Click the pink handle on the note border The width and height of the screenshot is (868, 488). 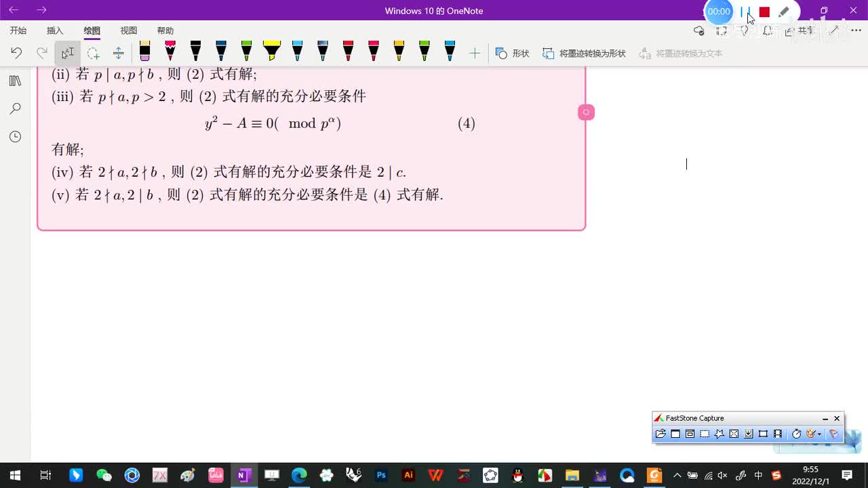click(586, 113)
